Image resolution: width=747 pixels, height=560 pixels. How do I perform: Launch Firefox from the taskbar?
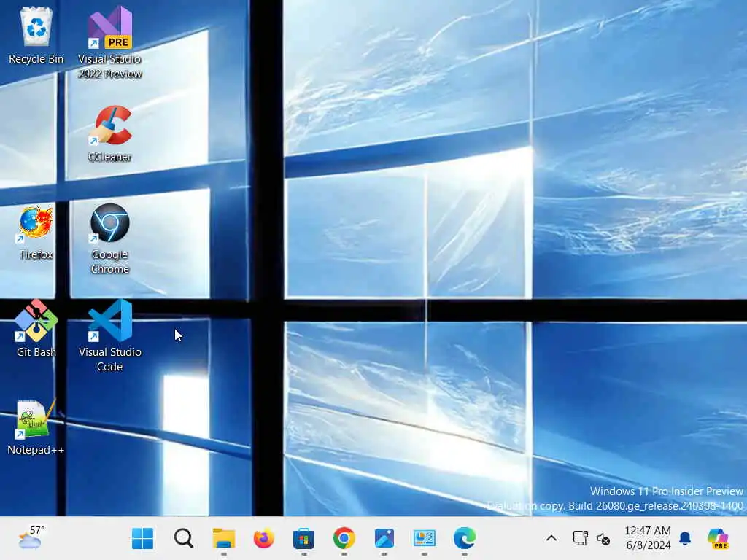pyautogui.click(x=263, y=539)
